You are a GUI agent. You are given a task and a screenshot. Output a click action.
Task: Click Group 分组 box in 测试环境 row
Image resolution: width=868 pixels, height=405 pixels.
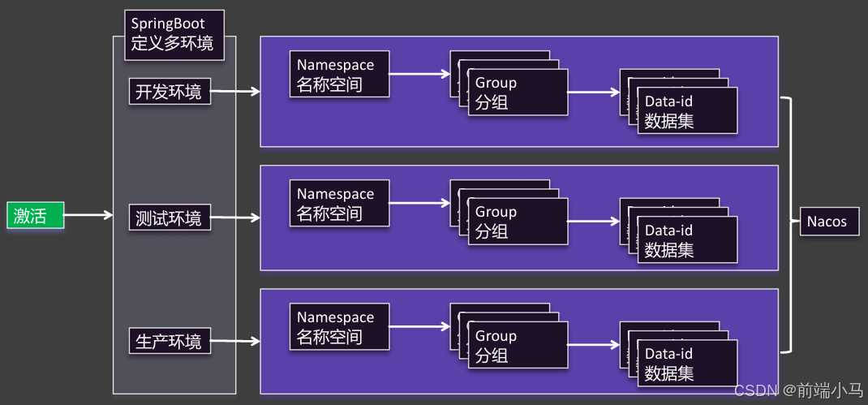point(518,221)
